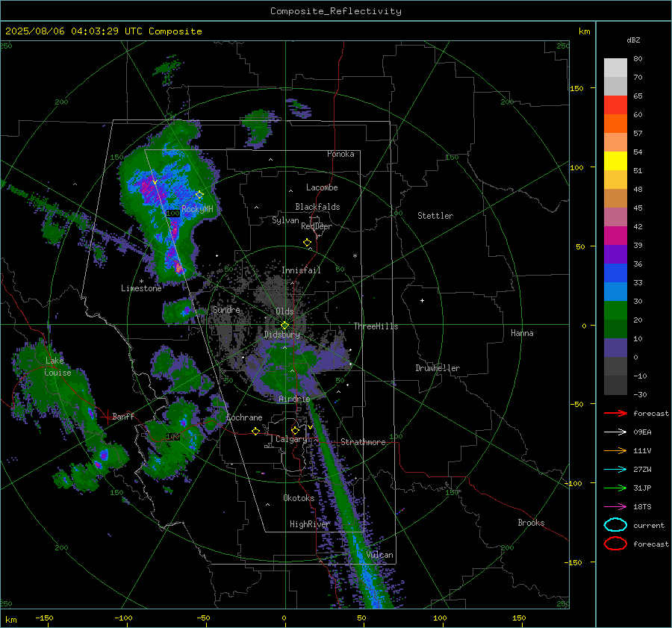Click the -150 tick on bottom km axis
The height and width of the screenshot is (628, 672).
(x=44, y=618)
